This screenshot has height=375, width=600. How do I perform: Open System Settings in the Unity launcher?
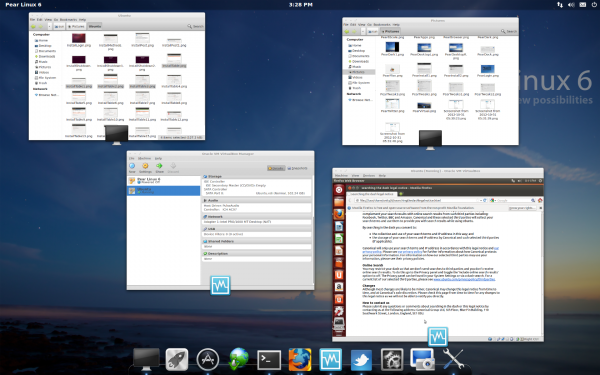(339, 311)
